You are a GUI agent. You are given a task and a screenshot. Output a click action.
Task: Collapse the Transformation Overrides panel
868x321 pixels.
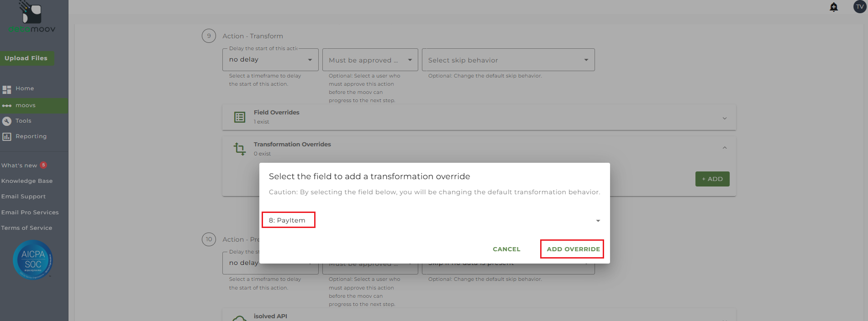coord(724,148)
